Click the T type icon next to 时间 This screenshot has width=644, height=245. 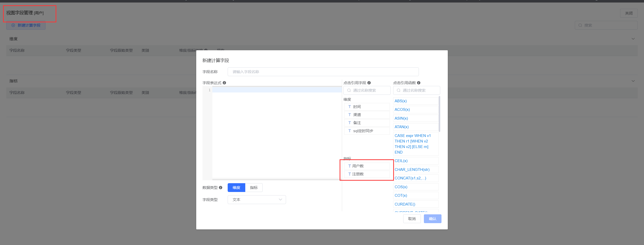(350, 107)
